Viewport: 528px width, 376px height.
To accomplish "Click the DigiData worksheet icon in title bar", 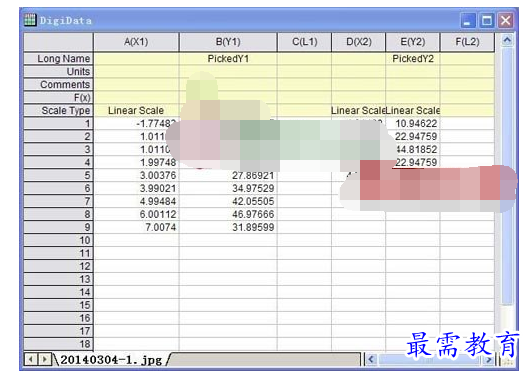I will (30, 21).
